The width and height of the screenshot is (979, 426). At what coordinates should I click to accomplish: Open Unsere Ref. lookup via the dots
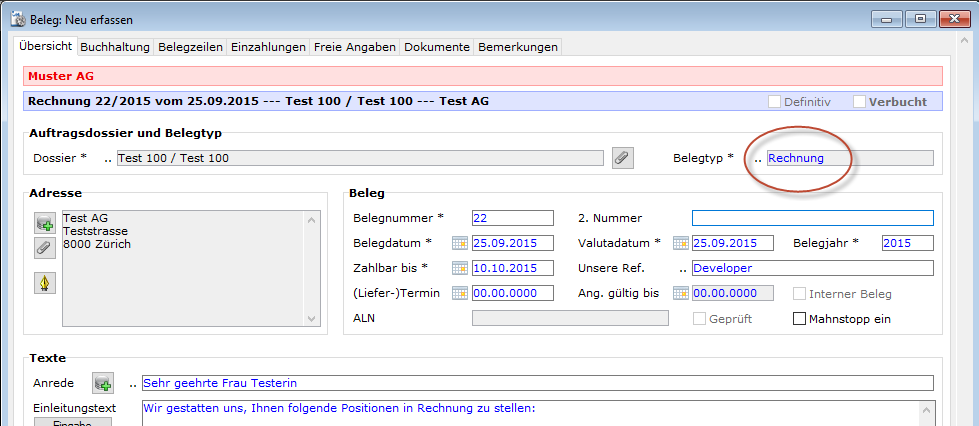click(x=683, y=268)
